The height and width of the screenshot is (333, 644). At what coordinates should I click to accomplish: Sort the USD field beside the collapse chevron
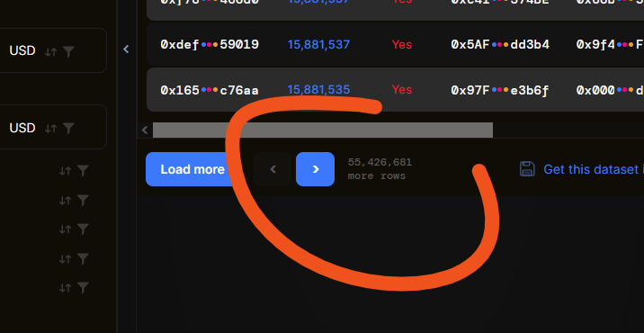(x=51, y=52)
